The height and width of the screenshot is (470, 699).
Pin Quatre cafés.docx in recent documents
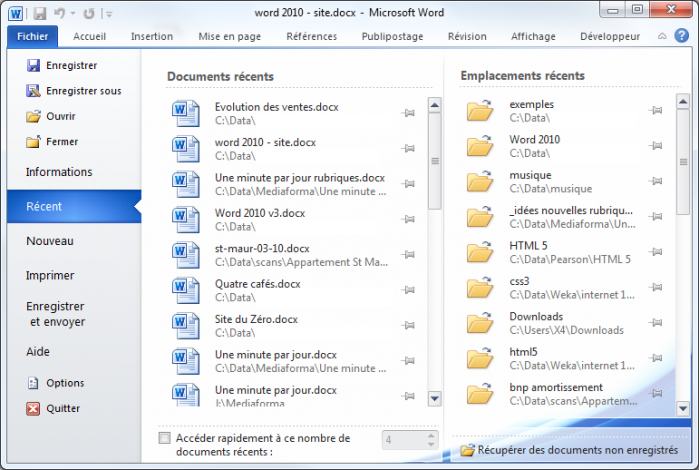pyautogui.click(x=408, y=290)
